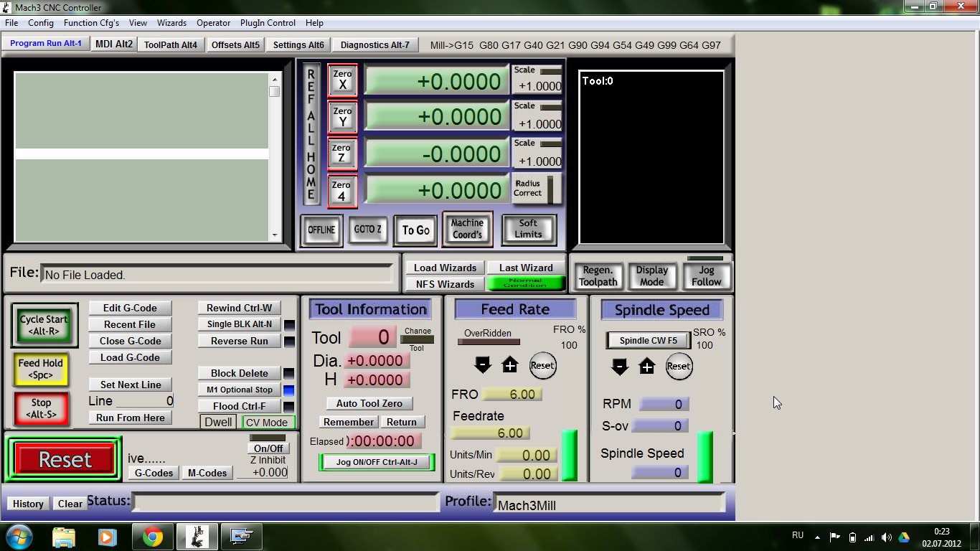
Task: Open Google Chrome from the taskbar
Action: tap(152, 537)
